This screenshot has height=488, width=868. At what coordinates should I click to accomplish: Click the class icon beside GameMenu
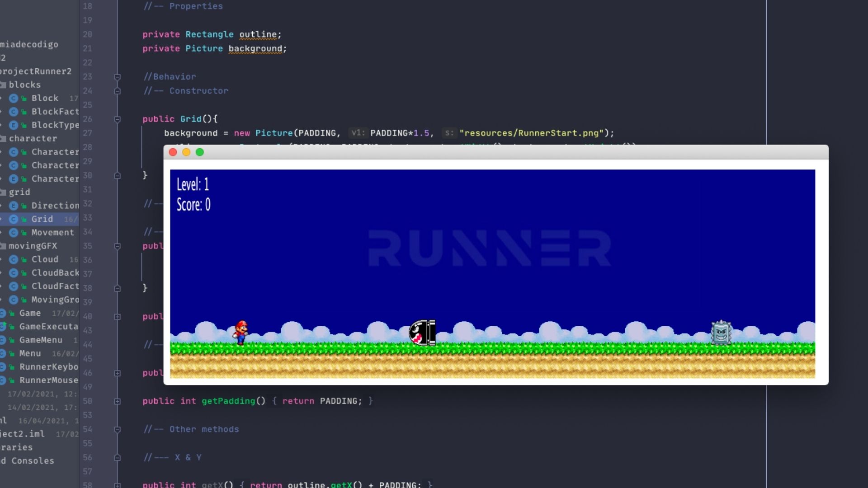pos(3,340)
